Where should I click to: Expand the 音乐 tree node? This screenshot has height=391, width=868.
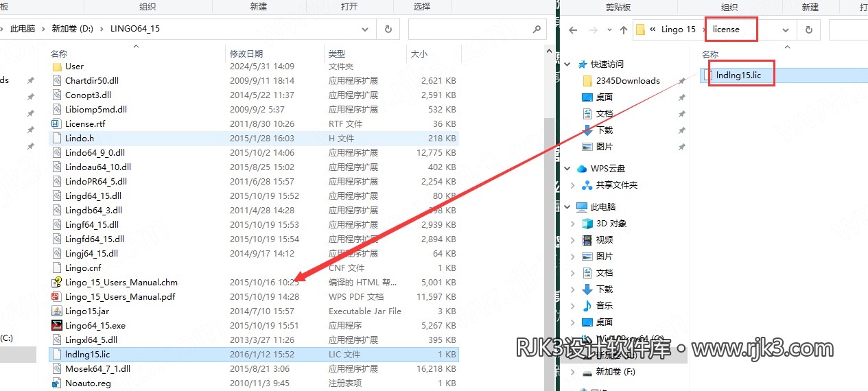pos(573,306)
